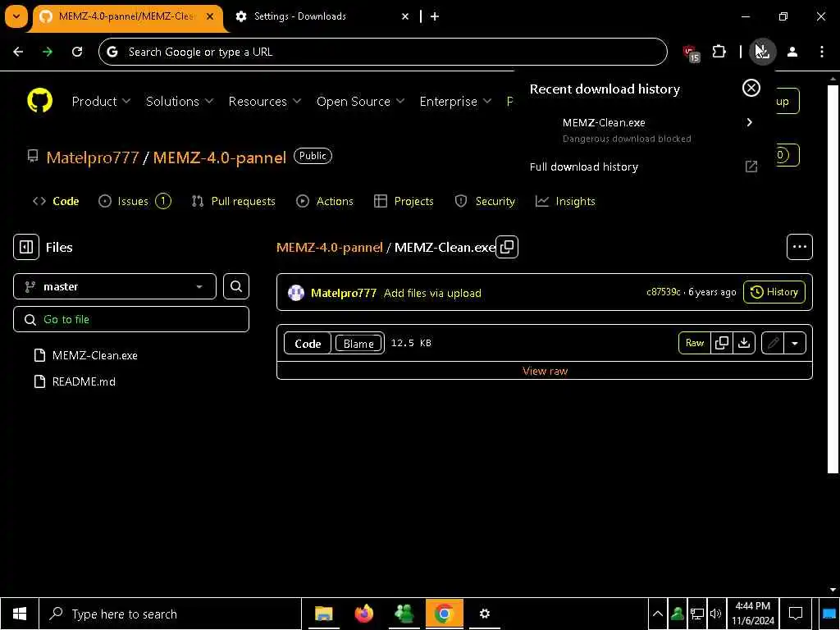
Task: Show hidden system tray icons
Action: (x=658, y=614)
